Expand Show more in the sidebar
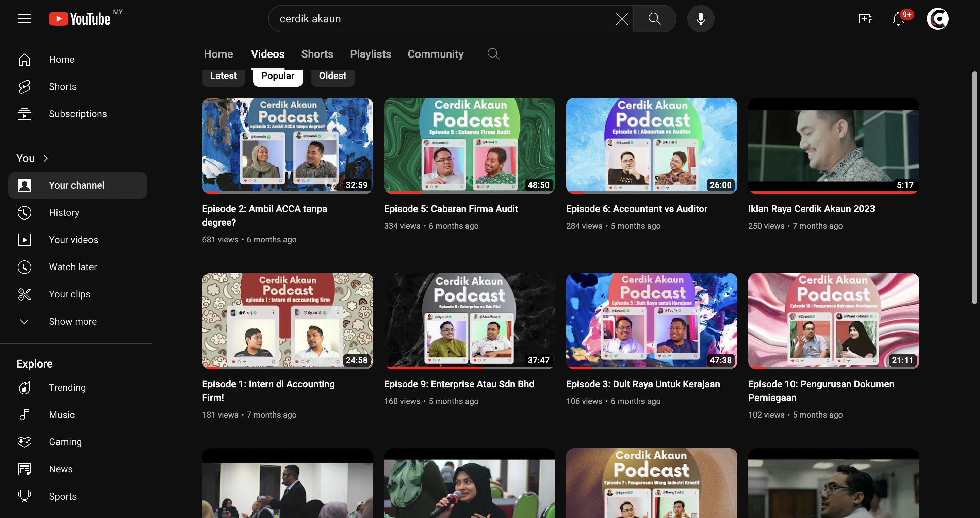Viewport: 980px width, 518px height. click(x=73, y=321)
